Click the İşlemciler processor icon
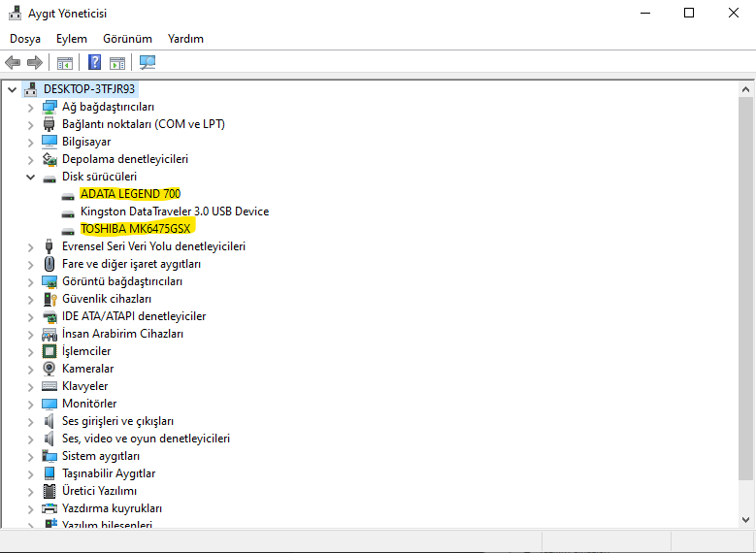The height and width of the screenshot is (553, 756). point(49,351)
